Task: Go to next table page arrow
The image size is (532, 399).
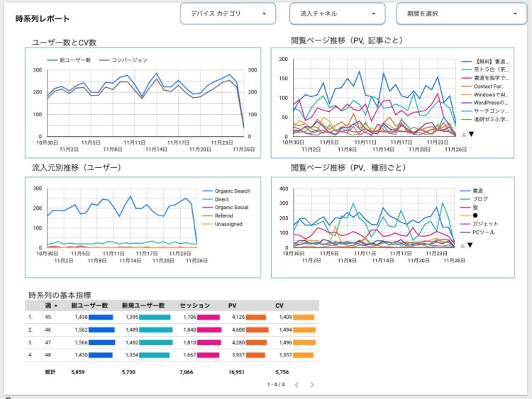Action: (312, 384)
